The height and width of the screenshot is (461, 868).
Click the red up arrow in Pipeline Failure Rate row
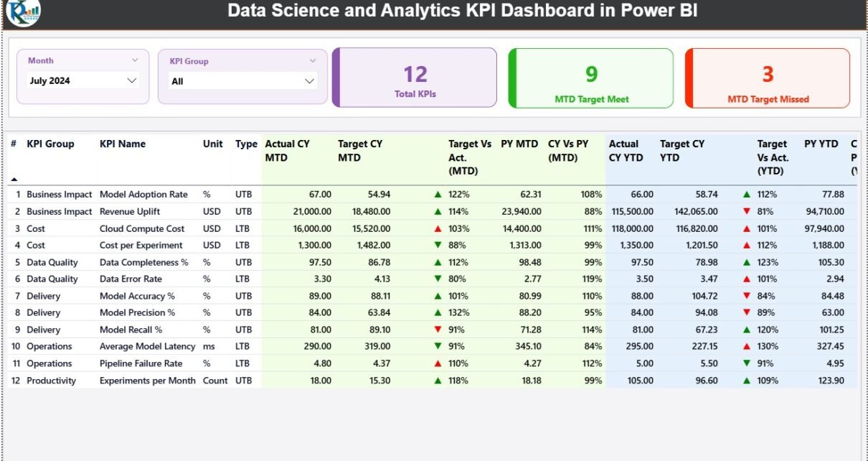[x=438, y=363]
